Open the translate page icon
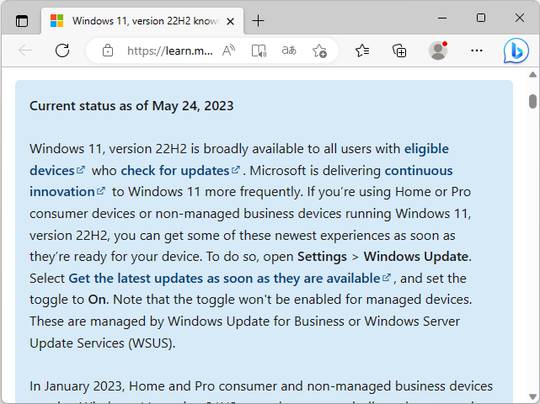 pos(289,51)
